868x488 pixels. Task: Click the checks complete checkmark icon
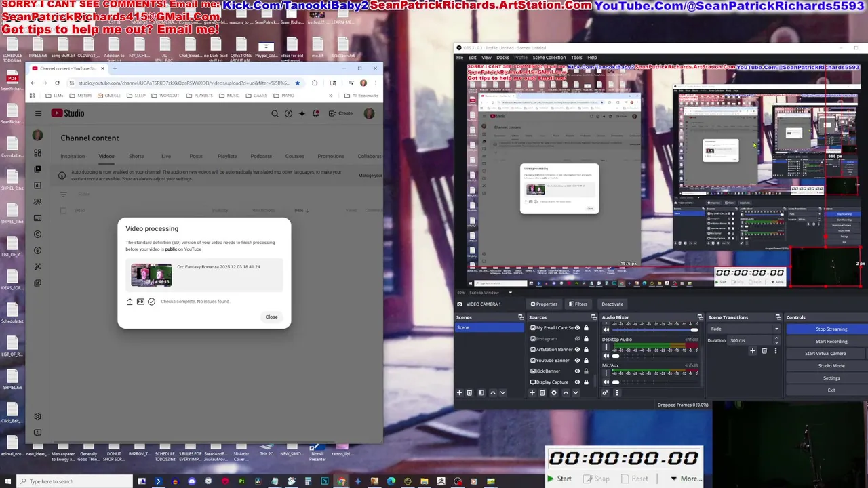click(x=151, y=302)
